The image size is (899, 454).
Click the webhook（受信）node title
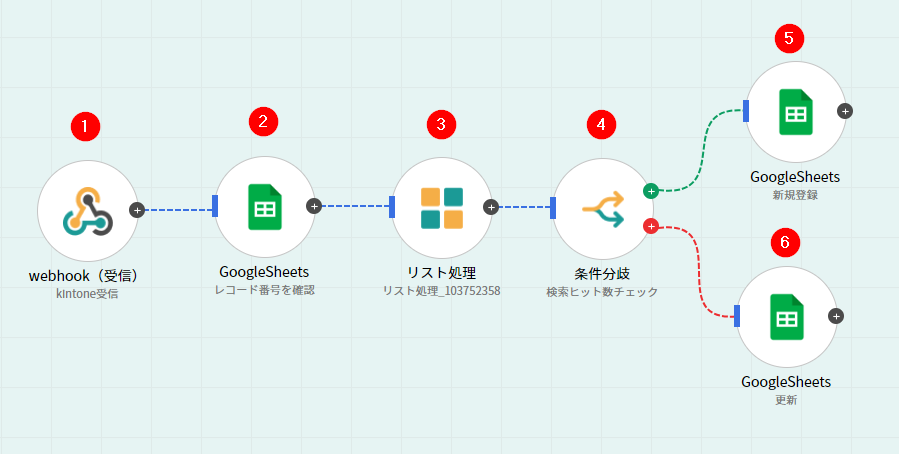click(84, 276)
